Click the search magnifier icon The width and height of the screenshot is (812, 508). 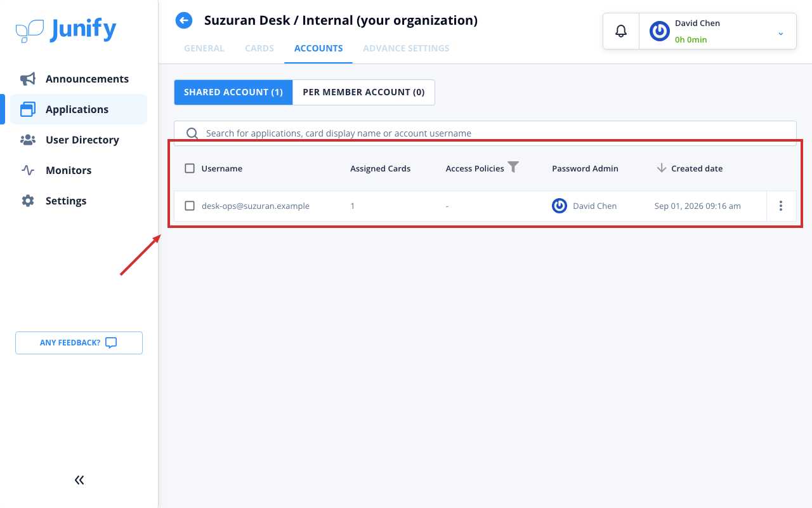192,133
